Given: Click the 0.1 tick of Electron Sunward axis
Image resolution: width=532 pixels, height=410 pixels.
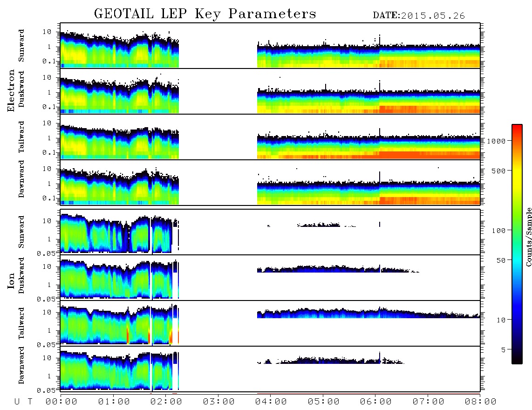Looking at the screenshot, I should pos(49,61).
